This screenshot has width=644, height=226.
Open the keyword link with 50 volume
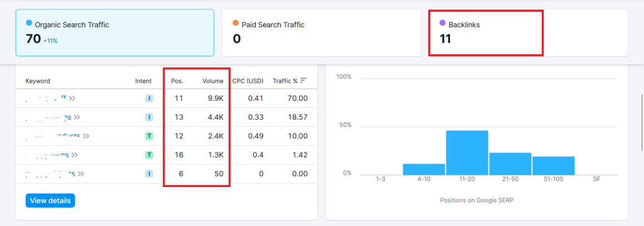pyautogui.click(x=50, y=174)
